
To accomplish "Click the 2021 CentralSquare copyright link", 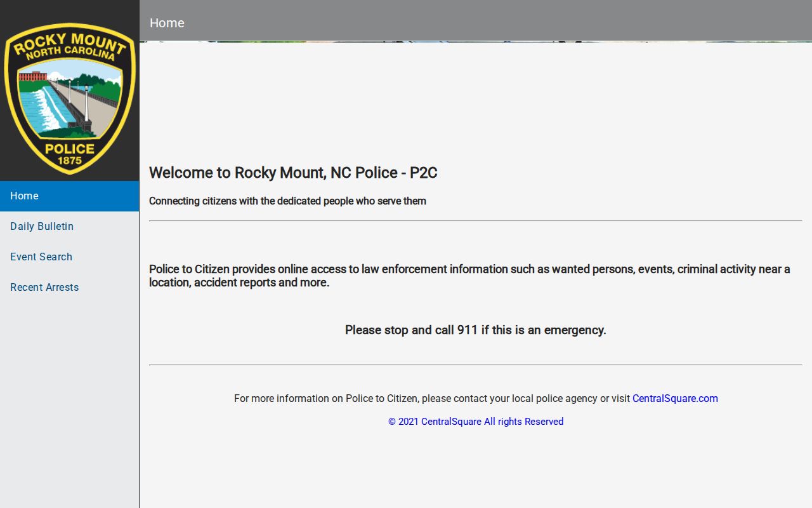I will click(x=476, y=422).
